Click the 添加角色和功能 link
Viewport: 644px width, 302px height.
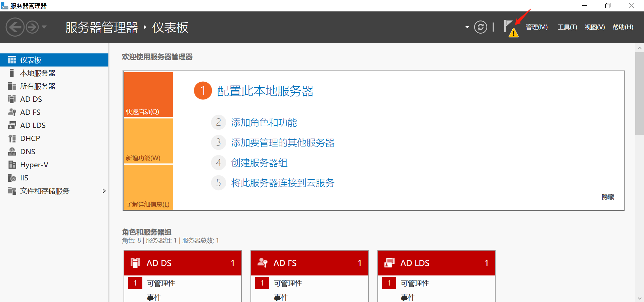(x=264, y=123)
